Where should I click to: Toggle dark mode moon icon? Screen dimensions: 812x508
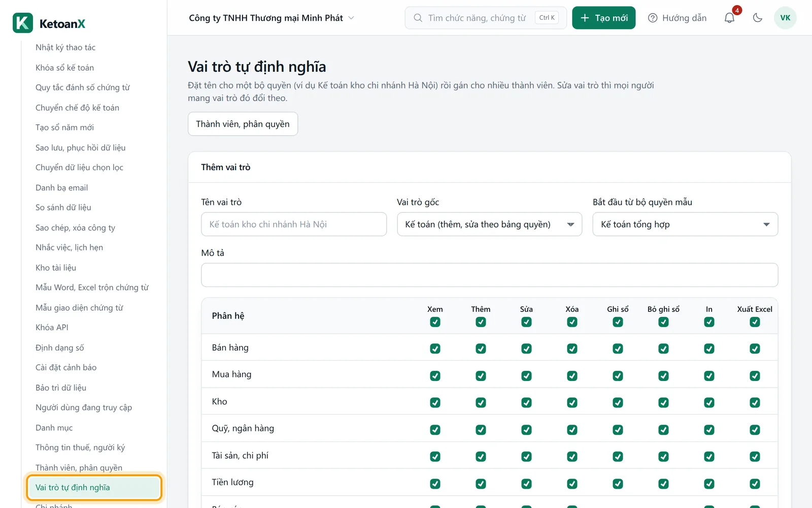758,18
